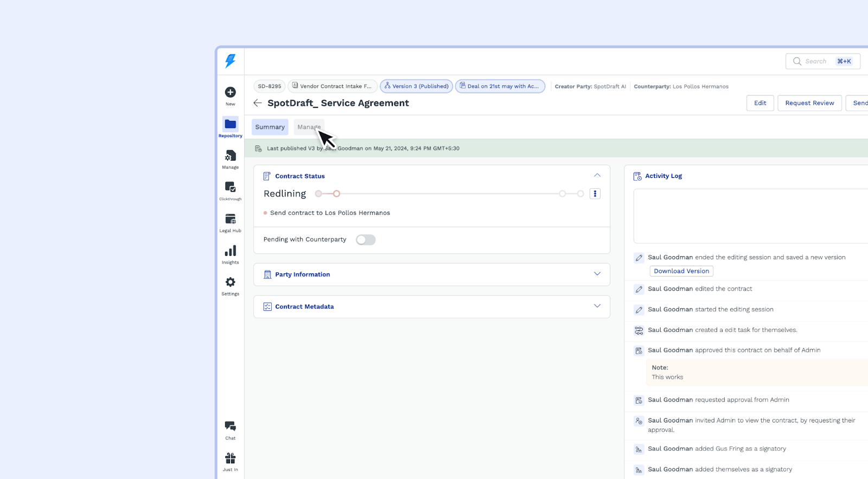This screenshot has height=479, width=868.
Task: Open Settings gear in sidebar
Action: click(230, 283)
